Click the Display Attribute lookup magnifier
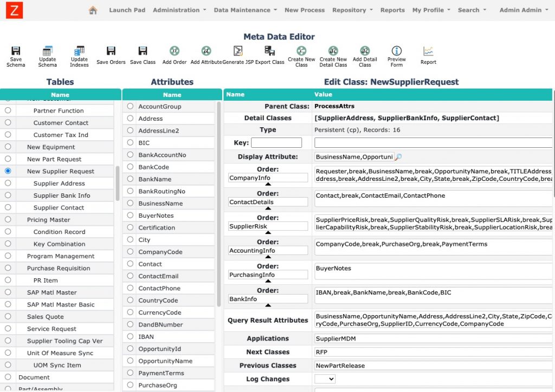This screenshot has height=392, width=555. coord(398,156)
